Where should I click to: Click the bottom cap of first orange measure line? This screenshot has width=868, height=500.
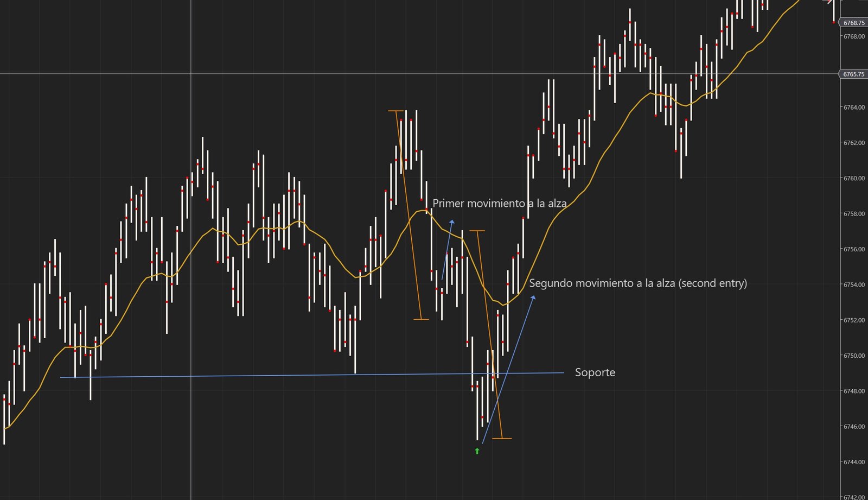(x=421, y=319)
